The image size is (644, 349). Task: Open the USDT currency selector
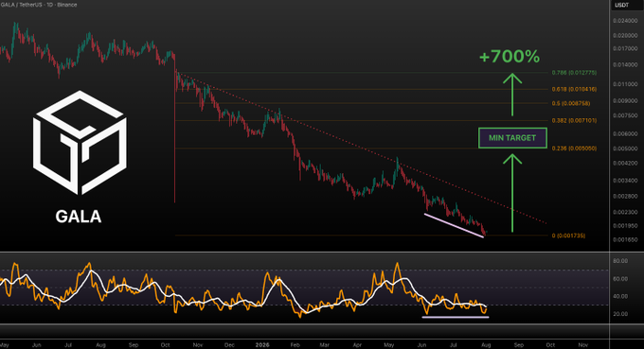click(621, 5)
